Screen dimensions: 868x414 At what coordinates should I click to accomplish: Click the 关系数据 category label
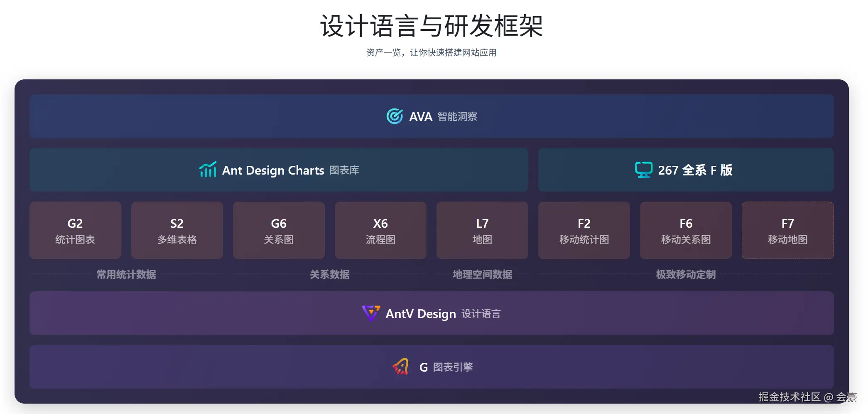point(330,274)
